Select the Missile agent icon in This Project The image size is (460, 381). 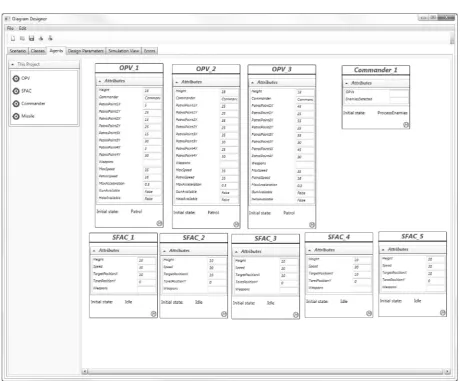(16, 116)
